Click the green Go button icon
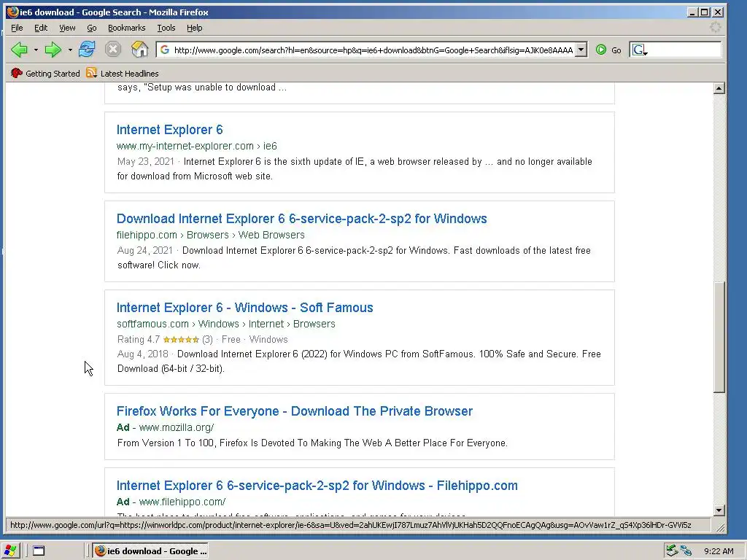Image resolution: width=747 pixels, height=560 pixels. pos(601,50)
